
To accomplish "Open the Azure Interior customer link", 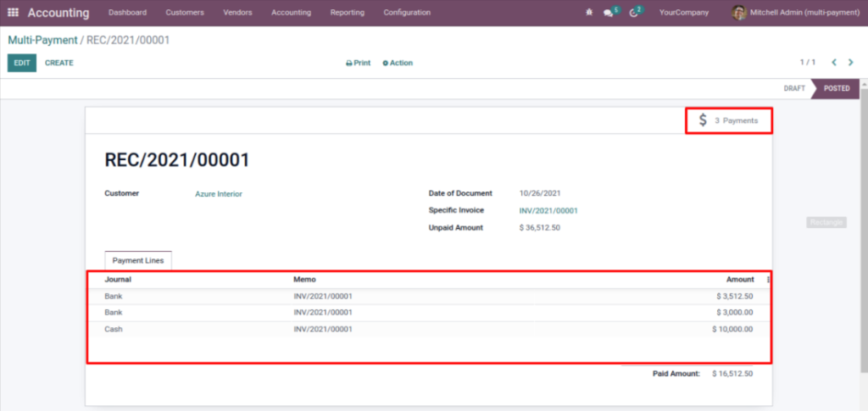I will click(219, 194).
